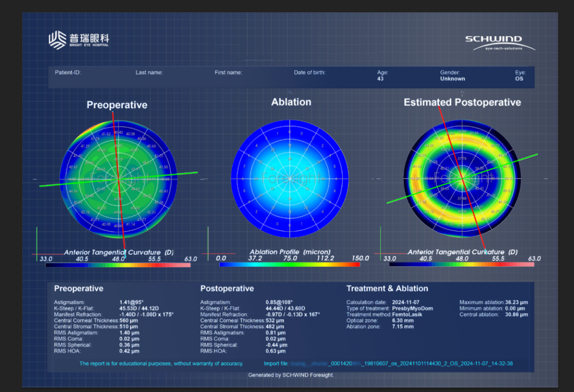Viewport: 574px width, 392px height.
Task: Click the 'Preoperative' title above the left map
Action: 117,105
